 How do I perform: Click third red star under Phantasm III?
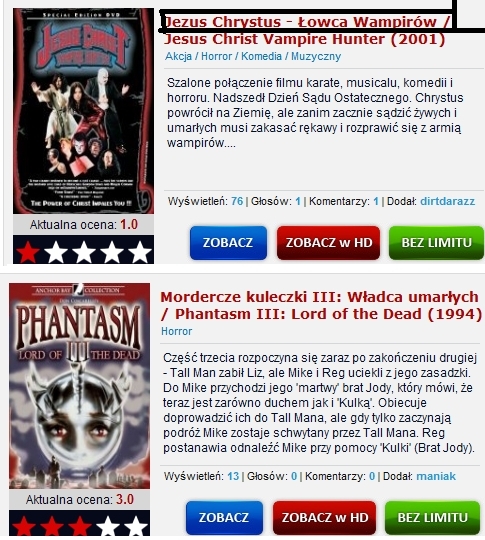[80, 526]
